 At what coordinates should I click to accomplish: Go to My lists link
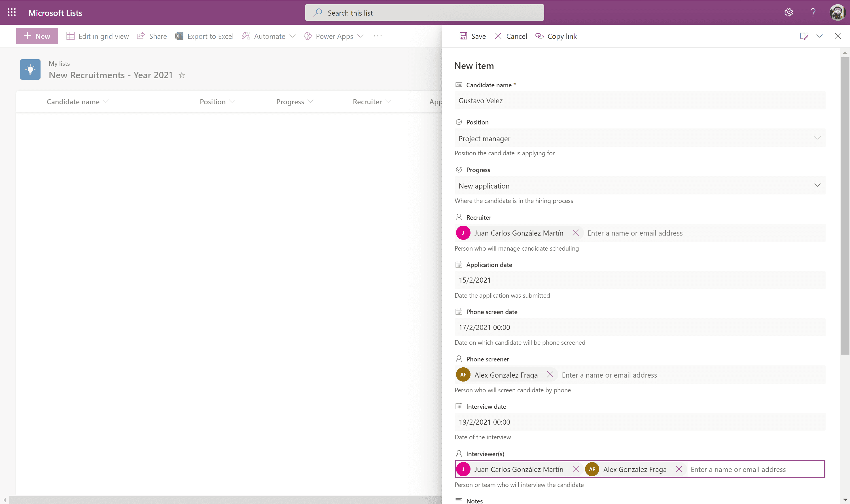60,63
